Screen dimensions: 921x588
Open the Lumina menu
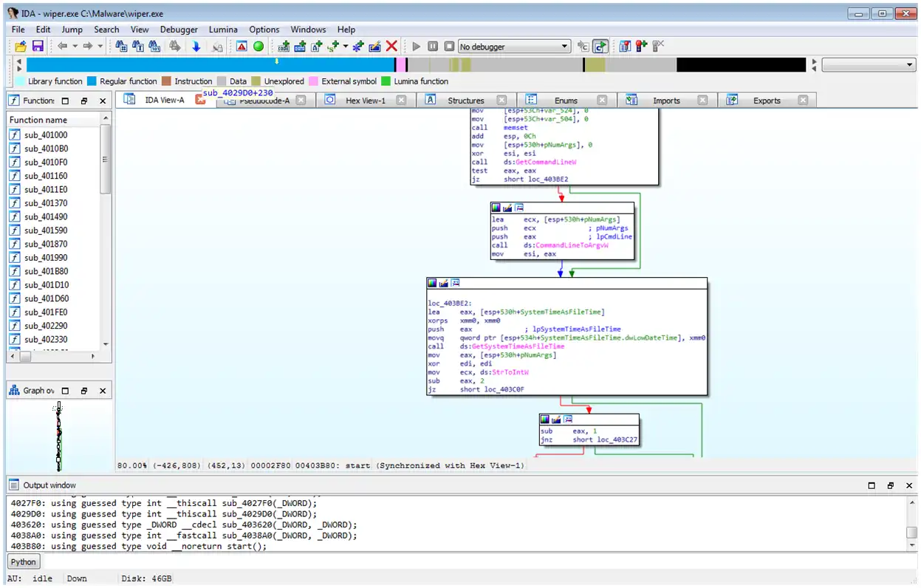pos(223,30)
